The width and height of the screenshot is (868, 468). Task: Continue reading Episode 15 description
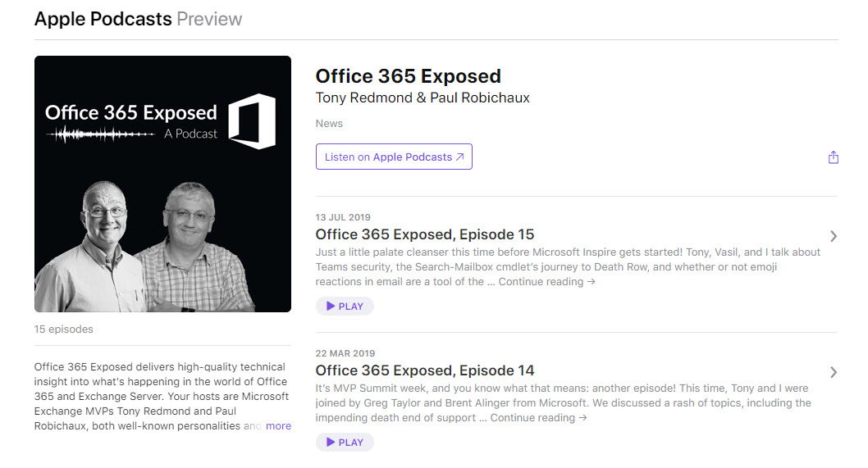tap(546, 282)
